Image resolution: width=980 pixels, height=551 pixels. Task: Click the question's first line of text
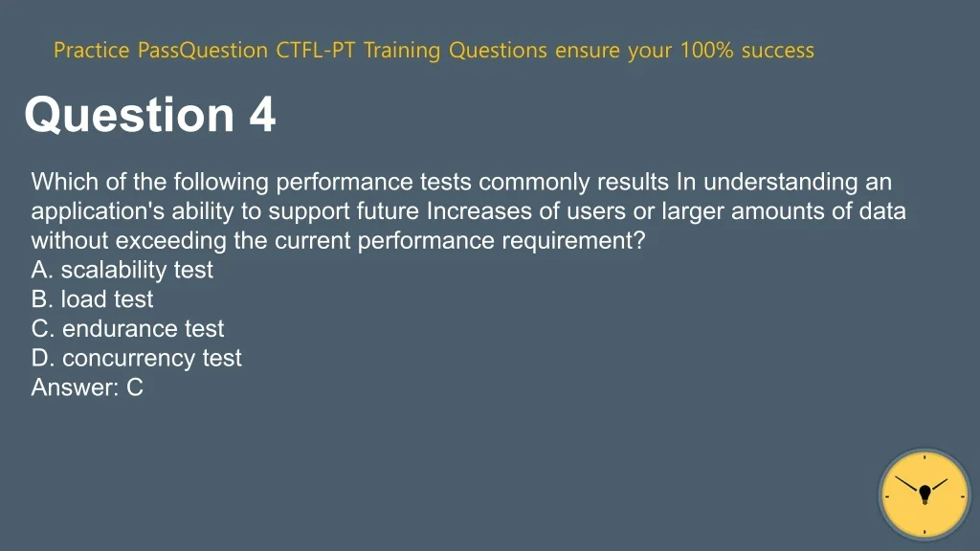click(x=460, y=182)
